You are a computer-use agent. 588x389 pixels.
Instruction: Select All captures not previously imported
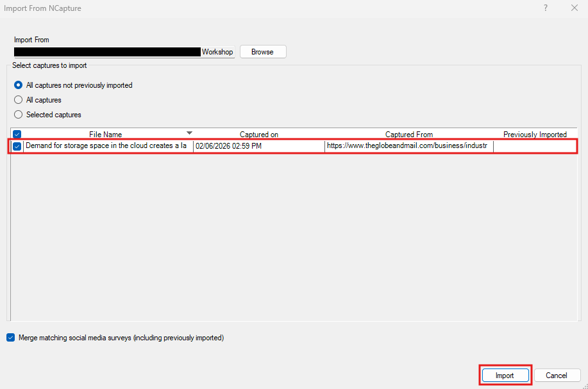coord(19,85)
